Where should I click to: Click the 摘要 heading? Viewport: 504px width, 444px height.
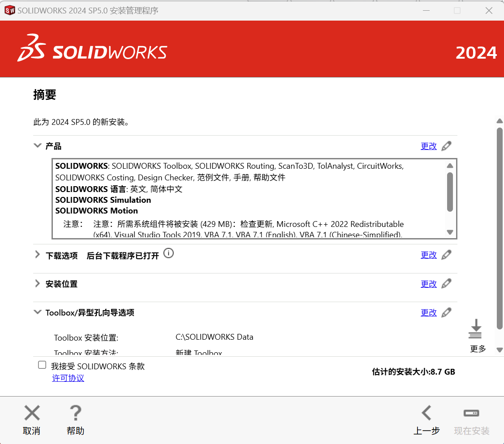pyautogui.click(x=45, y=95)
